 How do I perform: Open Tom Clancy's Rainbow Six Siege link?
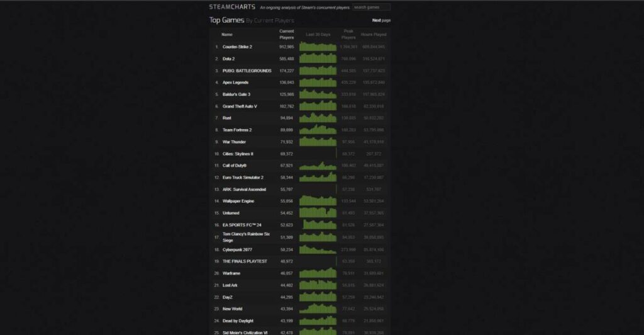246,237
